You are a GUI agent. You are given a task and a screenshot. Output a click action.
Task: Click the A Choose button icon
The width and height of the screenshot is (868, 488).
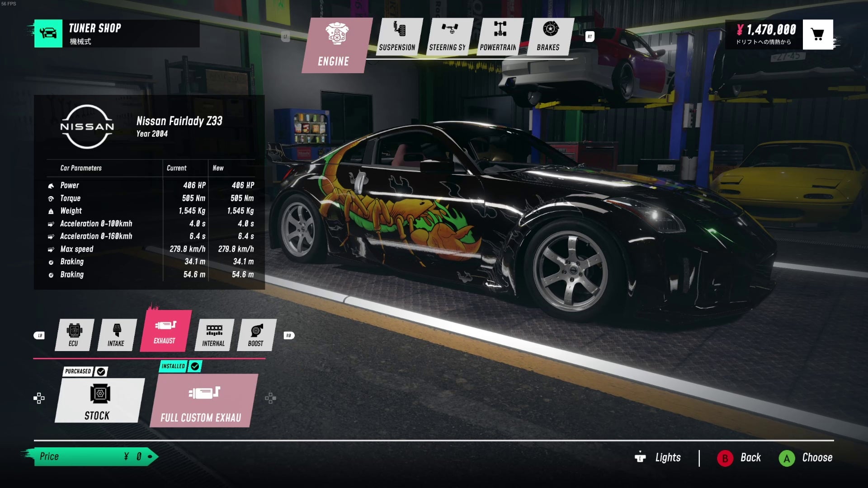tap(787, 459)
